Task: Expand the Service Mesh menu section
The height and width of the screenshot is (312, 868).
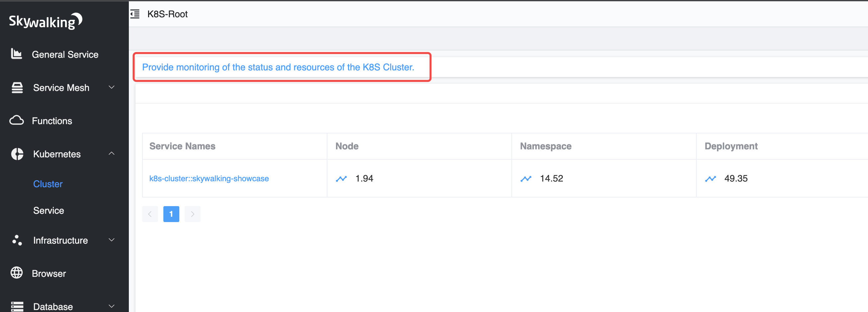Action: 112,88
